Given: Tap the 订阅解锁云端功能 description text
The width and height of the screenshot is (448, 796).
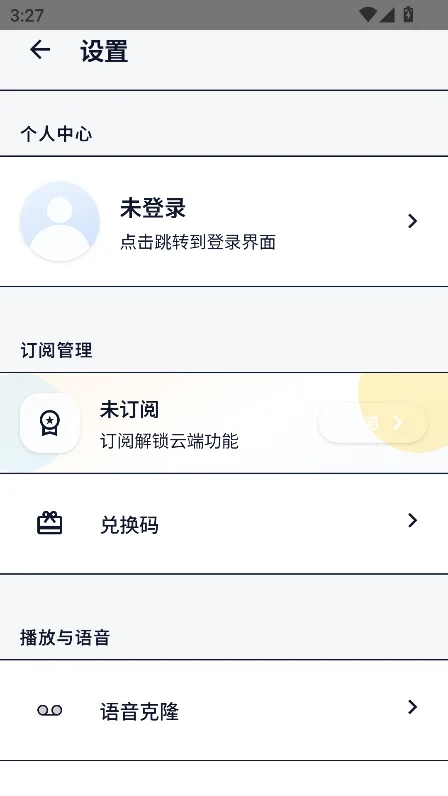Looking at the screenshot, I should [169, 441].
